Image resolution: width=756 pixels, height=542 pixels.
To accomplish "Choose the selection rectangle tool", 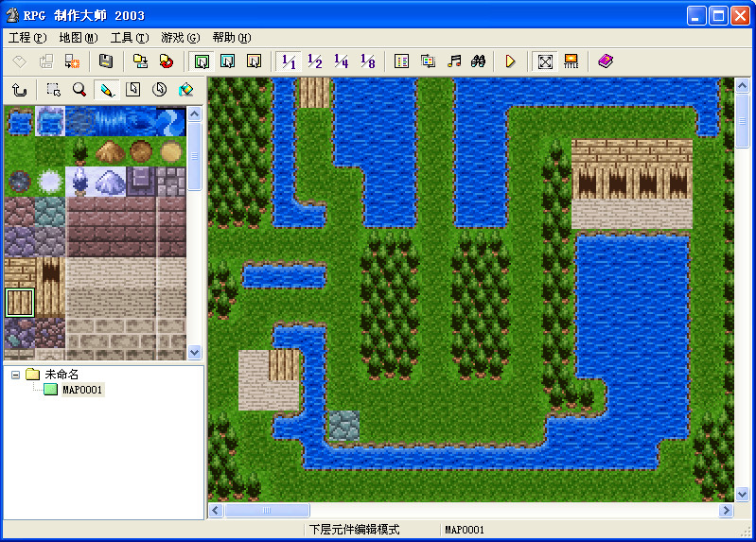I will point(53,90).
